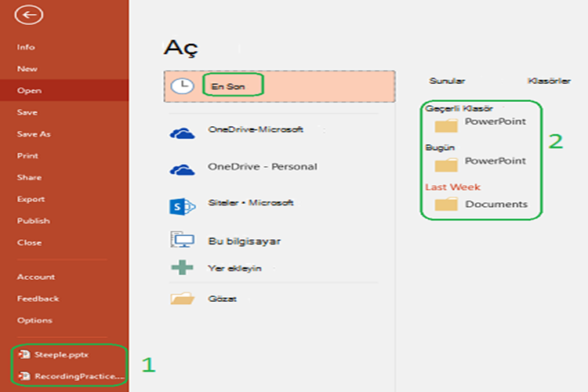Click the Bu bilgisayar computer icon
This screenshot has width=588, height=392.
coord(183,240)
